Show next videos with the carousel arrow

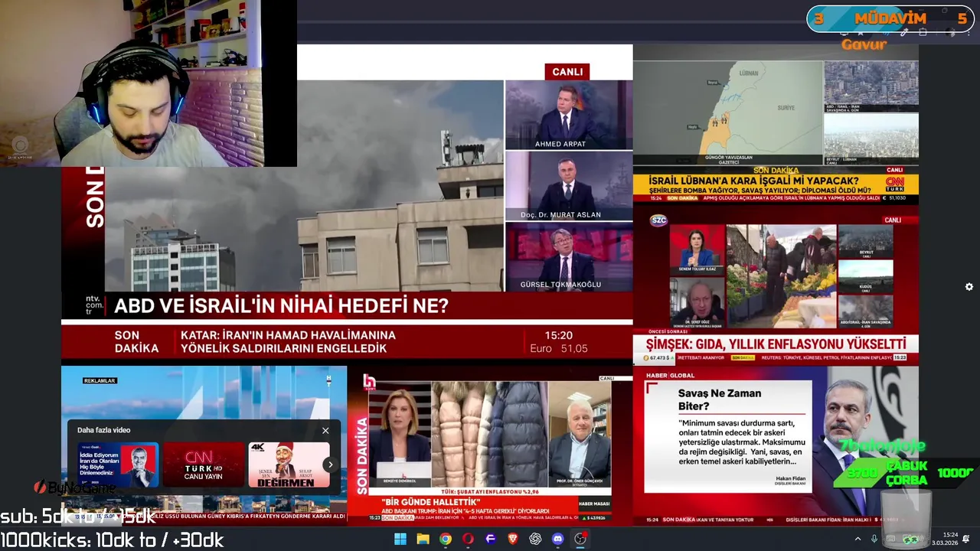click(330, 465)
